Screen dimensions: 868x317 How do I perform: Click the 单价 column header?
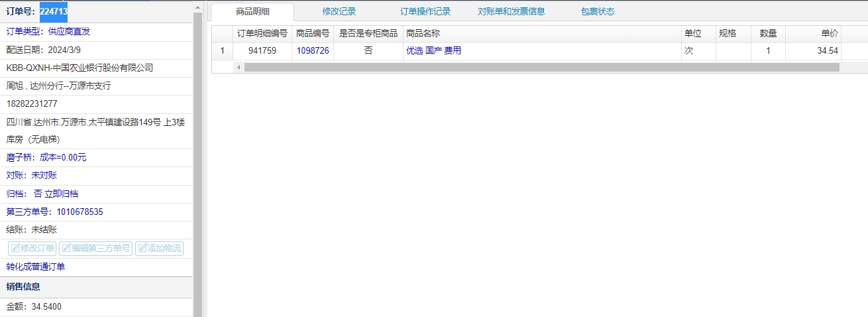[814, 33]
